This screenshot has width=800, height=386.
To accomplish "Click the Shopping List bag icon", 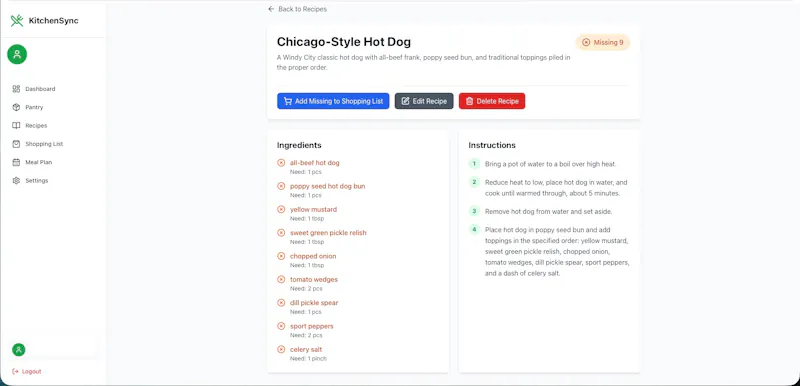I will (x=16, y=144).
